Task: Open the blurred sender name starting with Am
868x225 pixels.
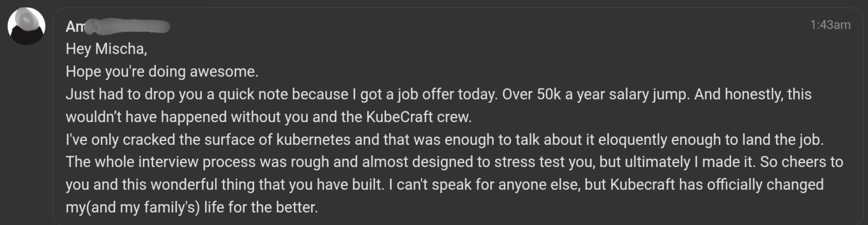Action: (117, 27)
